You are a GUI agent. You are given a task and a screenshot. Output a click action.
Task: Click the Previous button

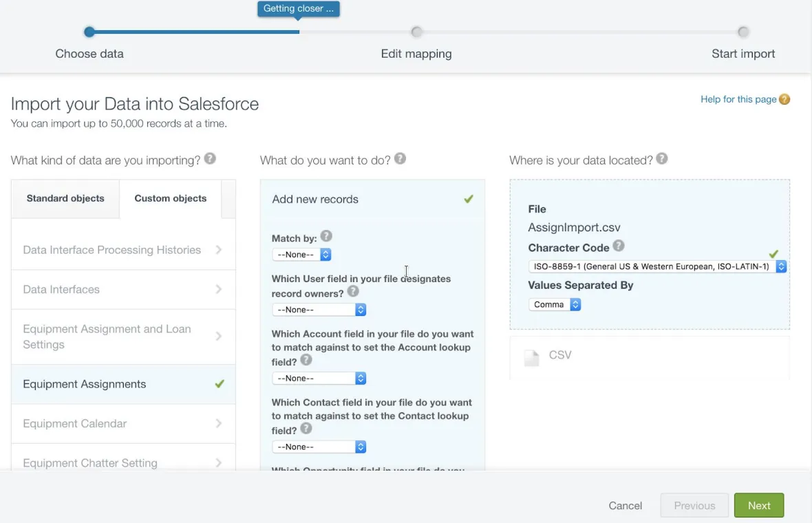(x=694, y=505)
